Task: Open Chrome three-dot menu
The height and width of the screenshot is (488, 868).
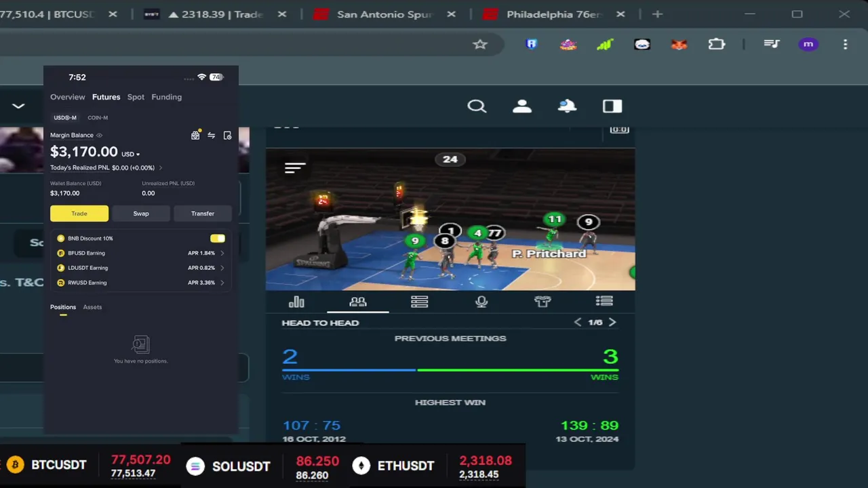Action: (845, 45)
